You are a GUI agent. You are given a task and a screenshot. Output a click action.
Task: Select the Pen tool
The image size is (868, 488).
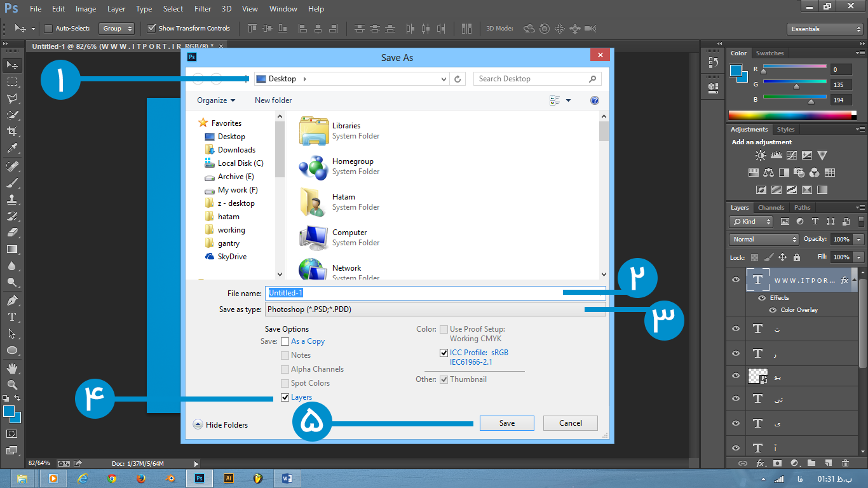pos(12,300)
